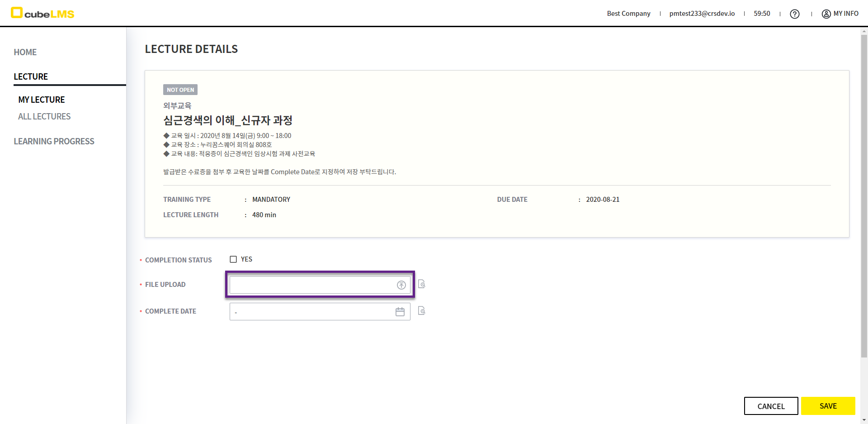Check the YES completion status checkbox
This screenshot has height=424, width=868.
click(233, 259)
